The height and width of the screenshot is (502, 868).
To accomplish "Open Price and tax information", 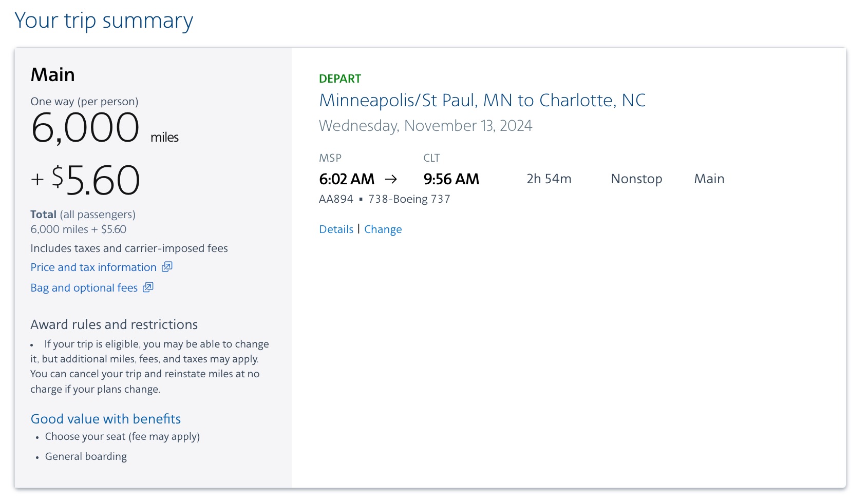I will [x=93, y=266].
